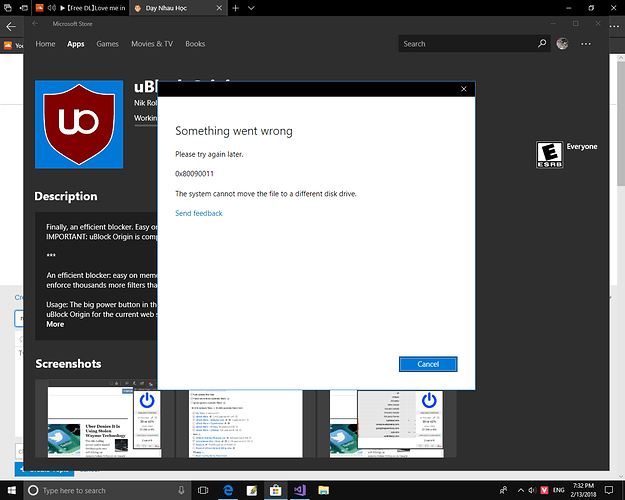Click the Cancel button in the error dialog
The image size is (625, 500).
[x=428, y=364]
